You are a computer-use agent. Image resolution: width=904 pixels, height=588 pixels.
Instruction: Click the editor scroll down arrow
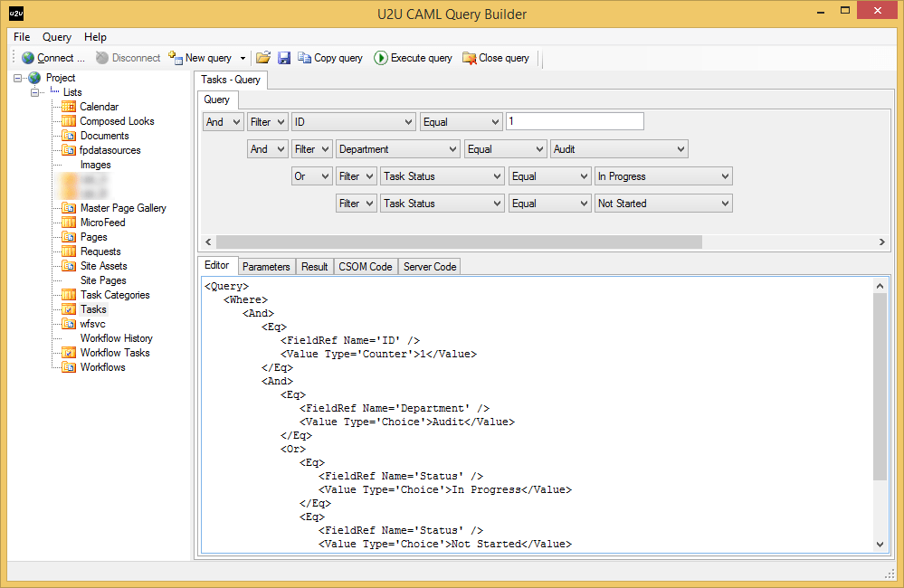880,545
